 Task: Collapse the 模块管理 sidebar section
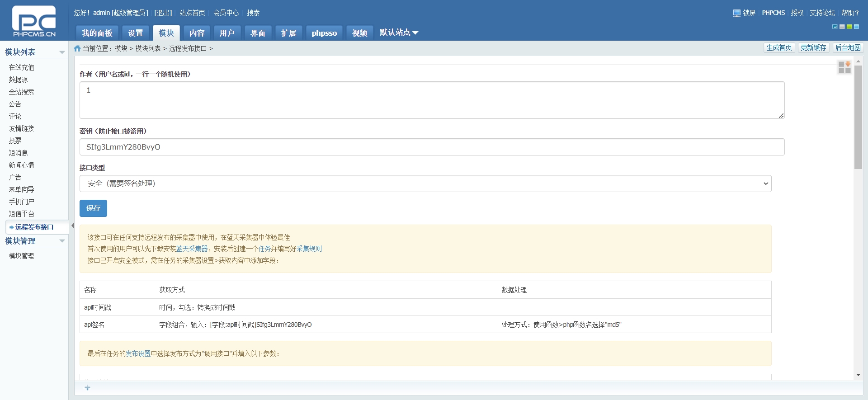[x=62, y=241]
